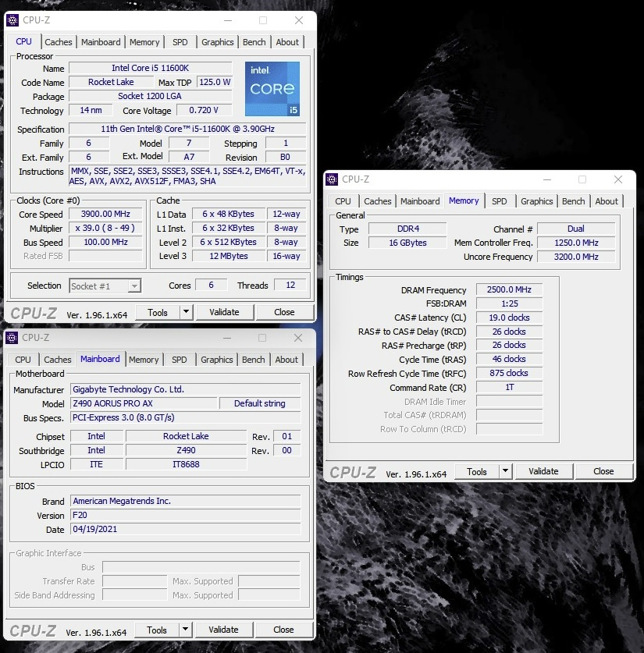
Task: Click the processor name field Intel Core i5 11600K
Action: 151,68
